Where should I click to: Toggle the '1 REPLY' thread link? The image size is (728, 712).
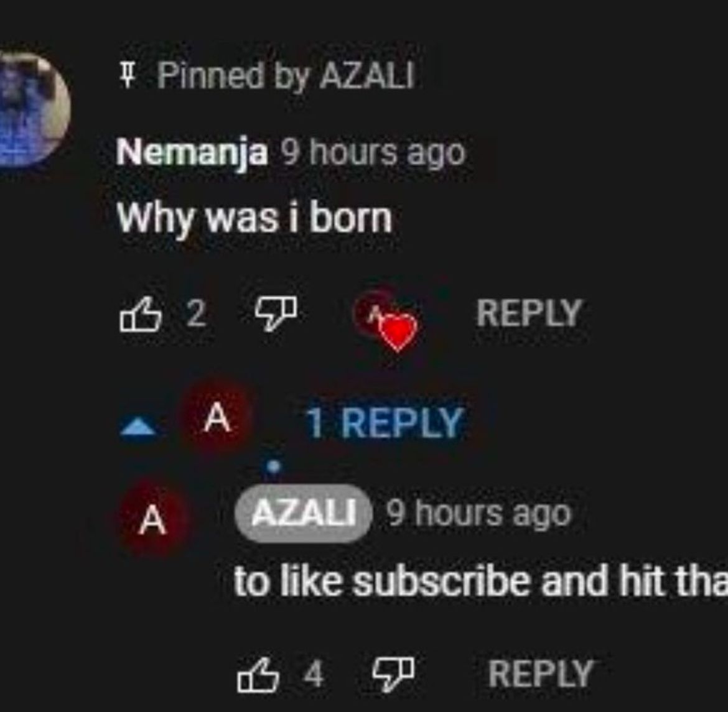[384, 423]
